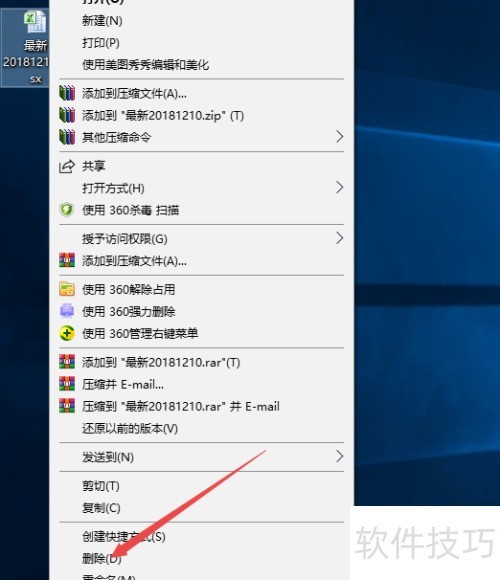
Task: Click the share icon next to 共享
Action: click(x=67, y=166)
